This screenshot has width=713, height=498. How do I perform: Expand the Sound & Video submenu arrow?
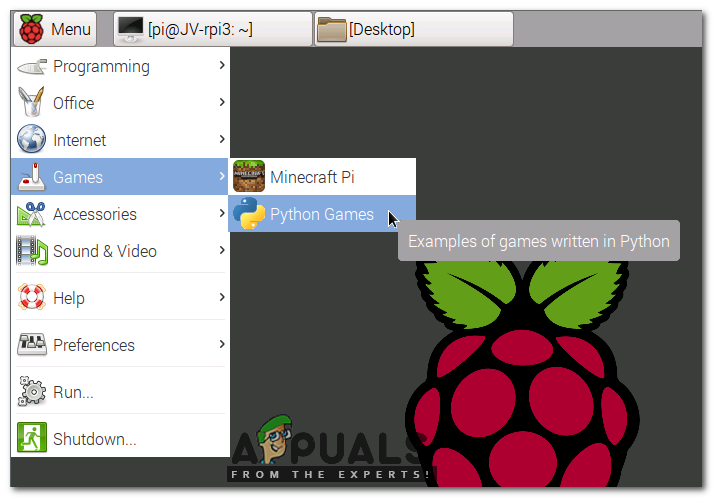click(x=222, y=250)
